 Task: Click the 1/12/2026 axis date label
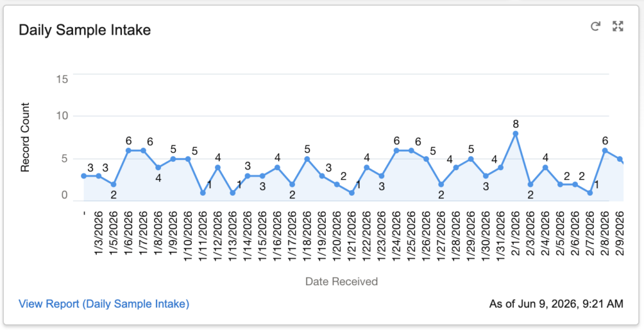click(218, 236)
